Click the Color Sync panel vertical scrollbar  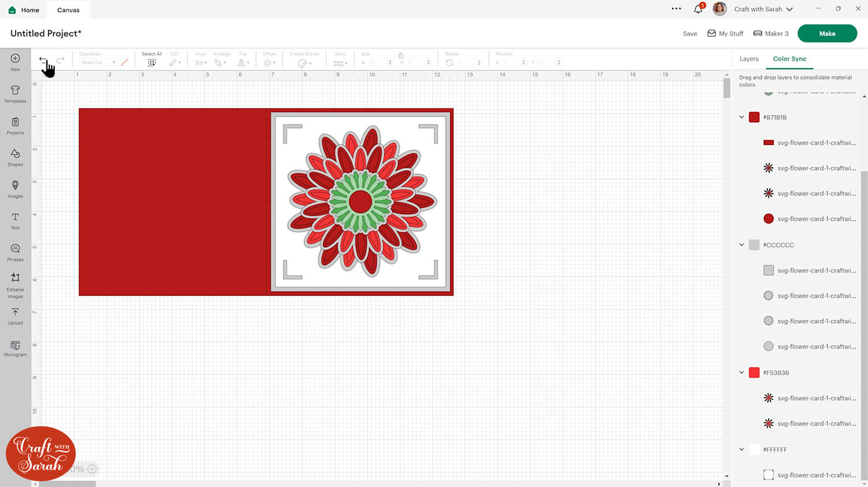click(x=864, y=324)
